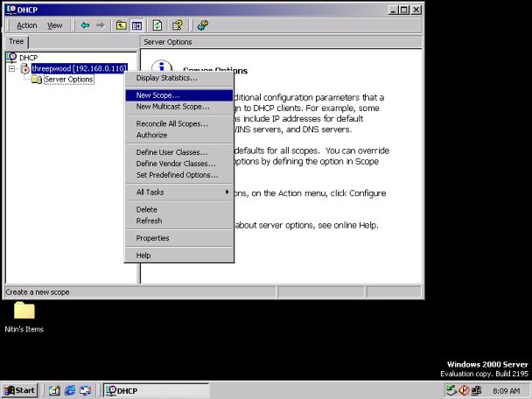This screenshot has width=532, height=399.
Task: Click the volume tray icon
Action: pyautogui.click(x=464, y=390)
